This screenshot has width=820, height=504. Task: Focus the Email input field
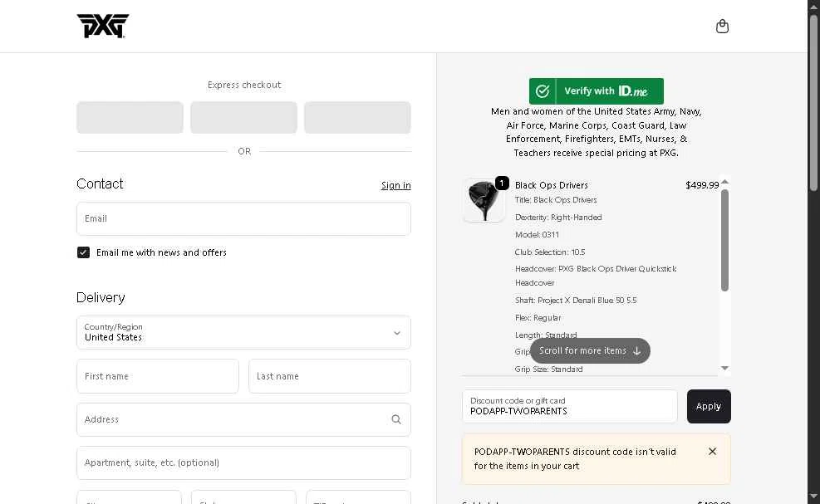[x=243, y=218]
